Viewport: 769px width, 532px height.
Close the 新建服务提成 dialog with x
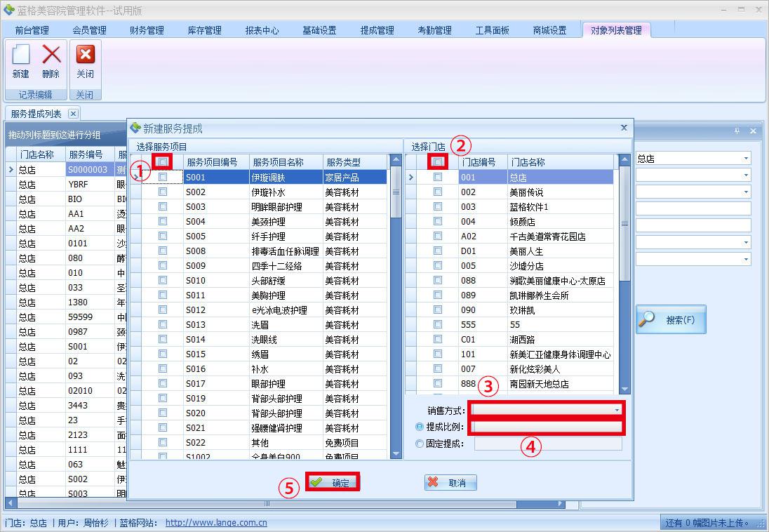[x=624, y=128]
